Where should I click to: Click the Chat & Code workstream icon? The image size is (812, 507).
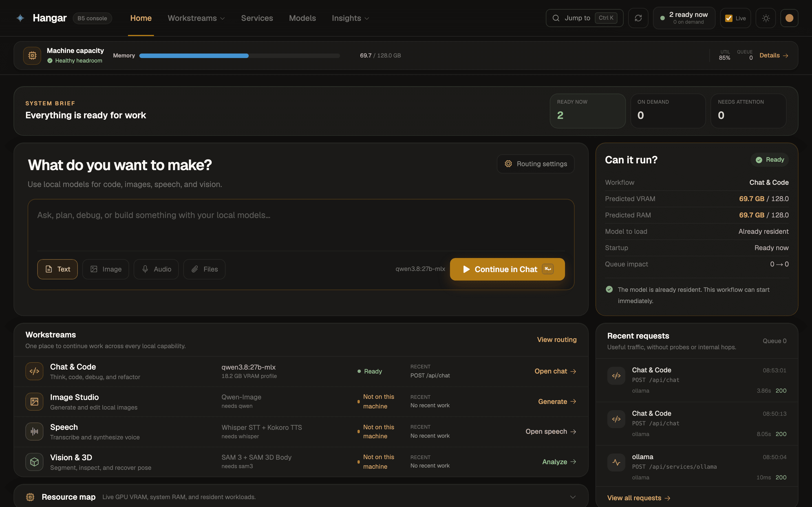[x=34, y=371]
